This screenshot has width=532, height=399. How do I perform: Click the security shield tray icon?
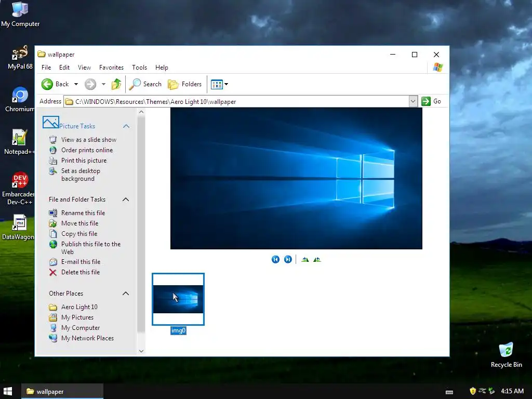point(473,391)
